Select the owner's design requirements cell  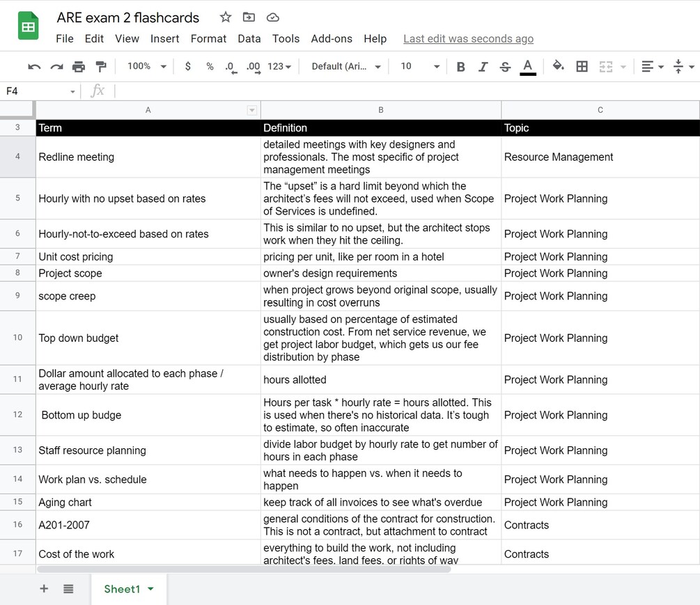click(381, 273)
